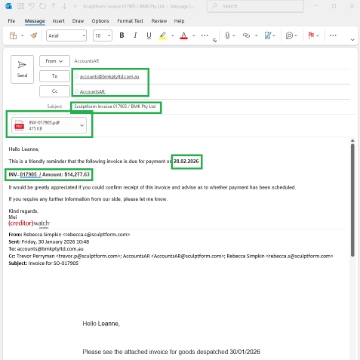This screenshot has width=360, height=360.
Task: Expand ribbon display options chevron
Action: (352, 40)
